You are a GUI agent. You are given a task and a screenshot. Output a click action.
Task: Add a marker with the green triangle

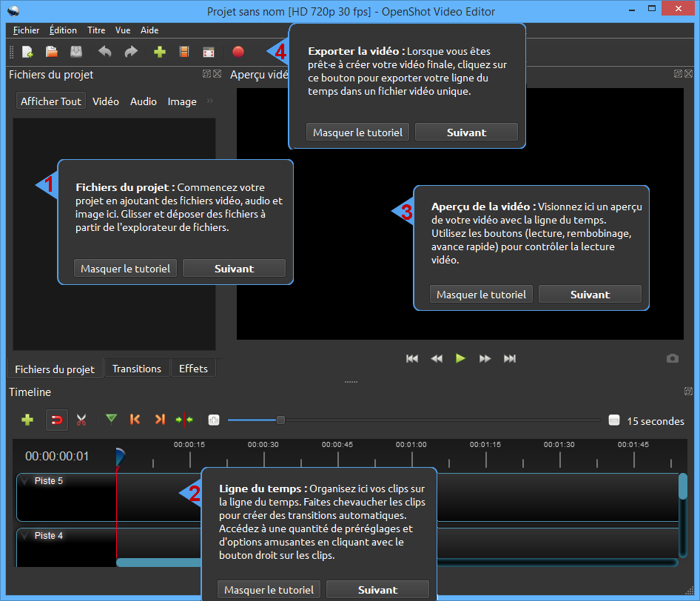coord(111,419)
